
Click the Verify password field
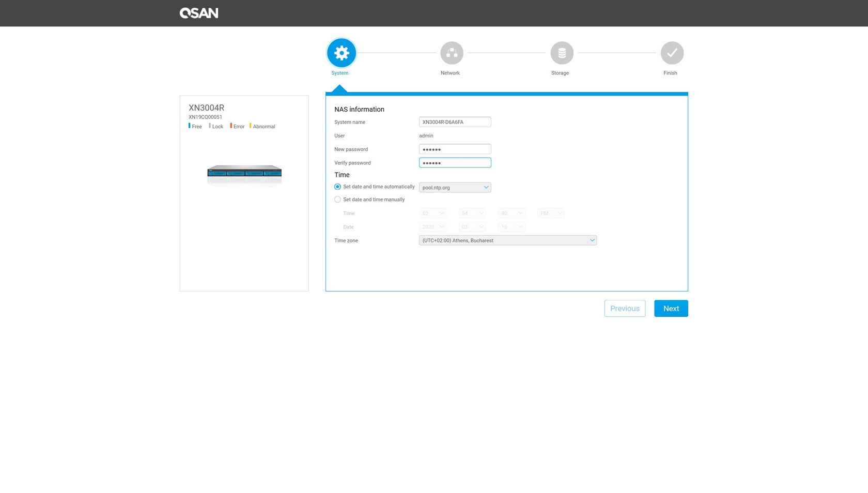point(455,163)
